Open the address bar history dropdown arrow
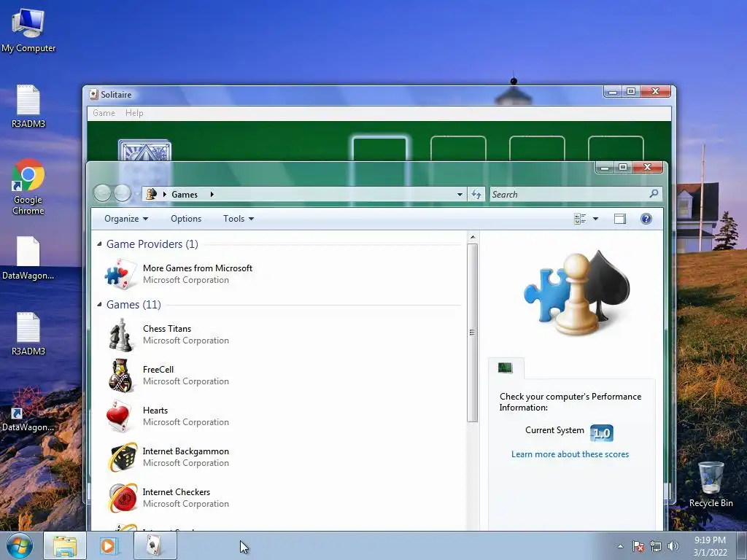 pyautogui.click(x=460, y=194)
